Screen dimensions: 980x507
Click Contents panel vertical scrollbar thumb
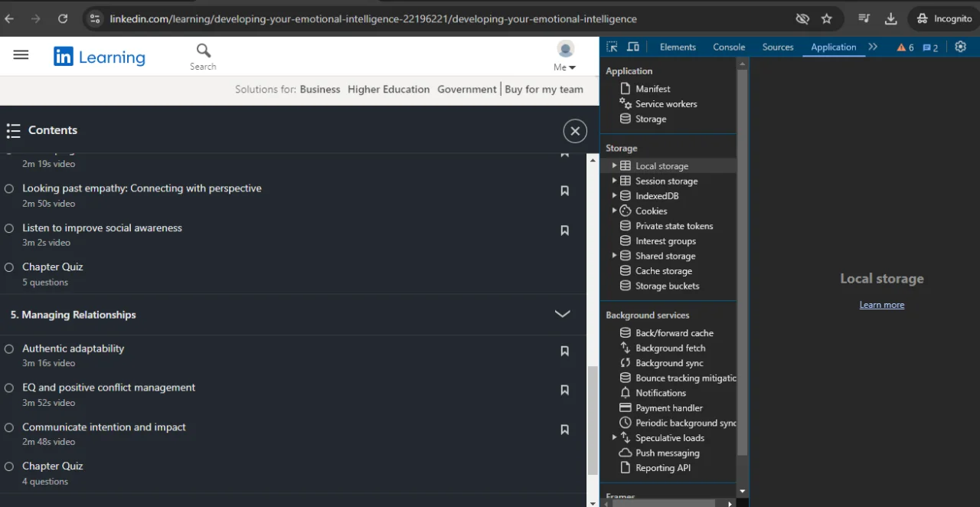tap(592, 420)
